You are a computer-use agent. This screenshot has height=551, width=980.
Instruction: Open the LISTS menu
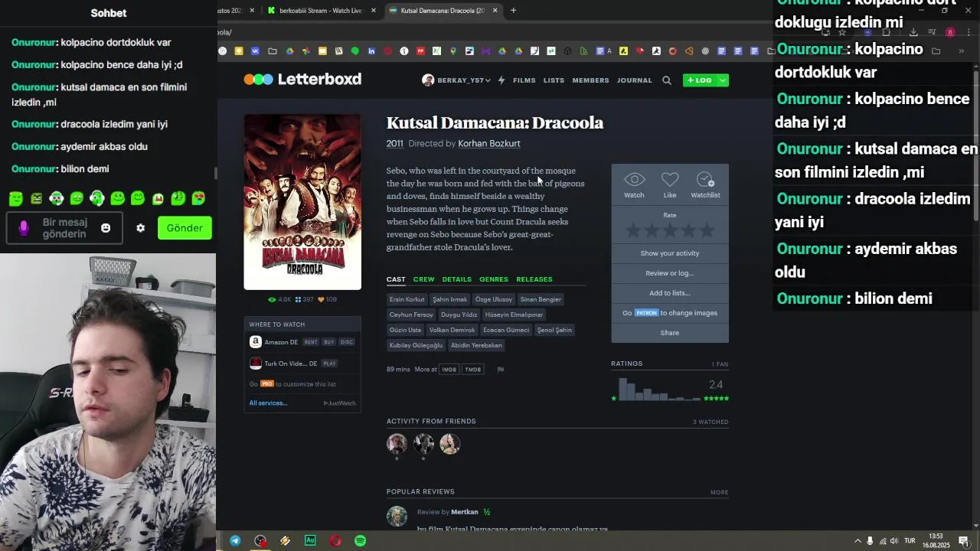click(554, 80)
